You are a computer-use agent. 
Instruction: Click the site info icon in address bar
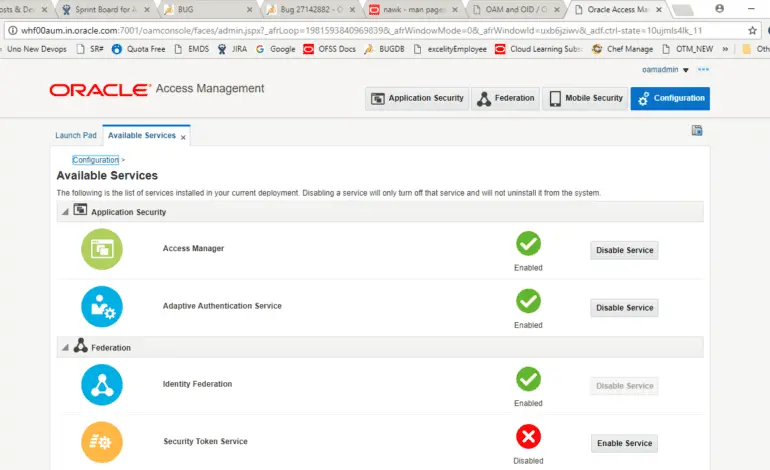tap(13, 30)
